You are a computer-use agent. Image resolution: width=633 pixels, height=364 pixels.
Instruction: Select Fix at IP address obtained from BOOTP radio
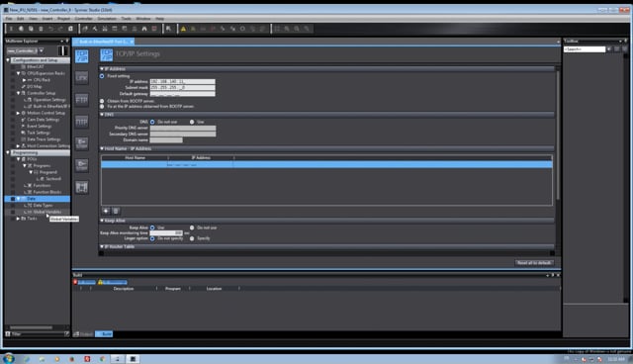[102, 107]
